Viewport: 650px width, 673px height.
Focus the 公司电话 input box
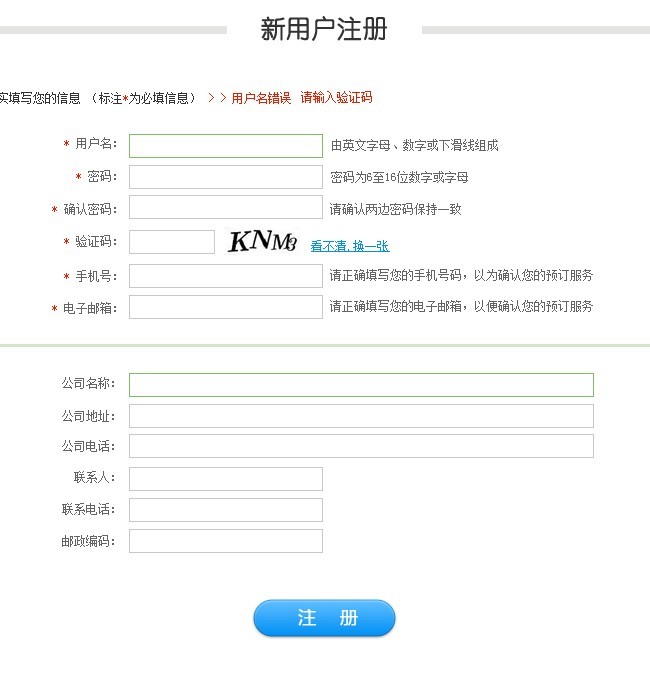[x=360, y=446]
